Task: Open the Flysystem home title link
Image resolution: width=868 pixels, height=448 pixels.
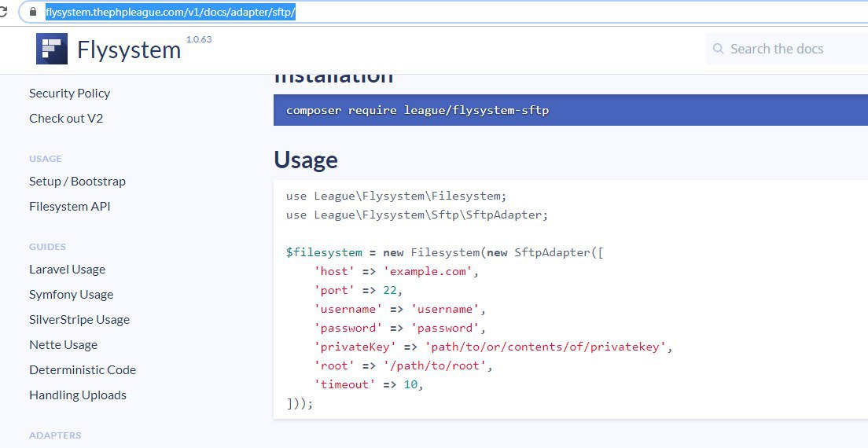Action: [x=129, y=50]
